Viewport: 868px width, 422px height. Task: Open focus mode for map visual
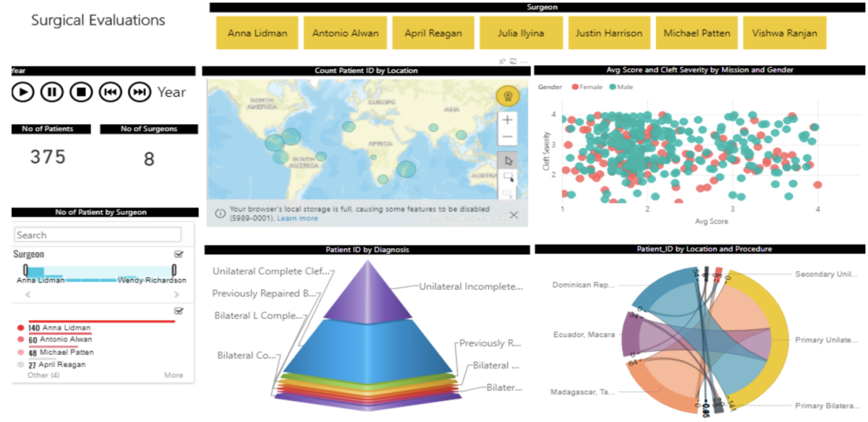pyautogui.click(x=513, y=61)
